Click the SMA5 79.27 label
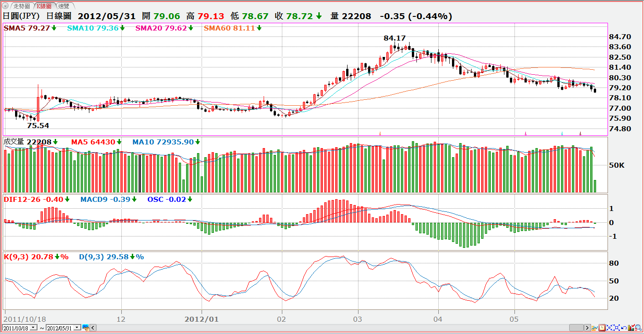Viewport: 644px width, 334px height. [x=27, y=28]
